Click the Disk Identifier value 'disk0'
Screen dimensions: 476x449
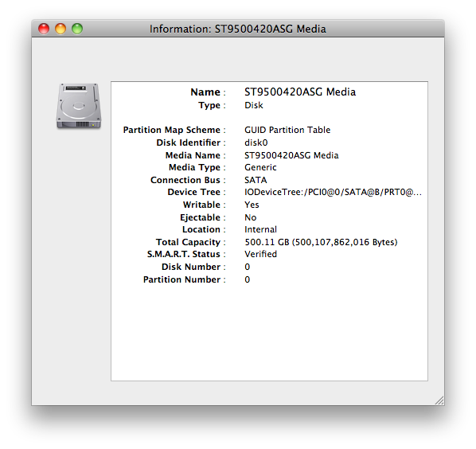tap(256, 143)
